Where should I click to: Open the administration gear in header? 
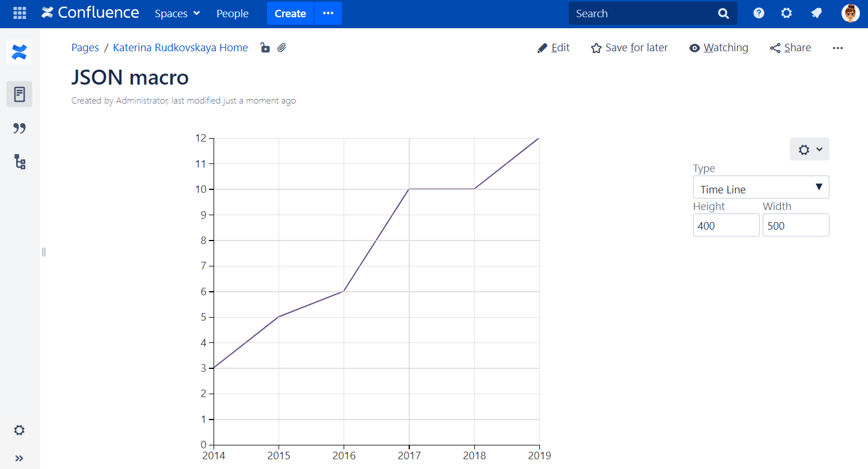point(786,13)
